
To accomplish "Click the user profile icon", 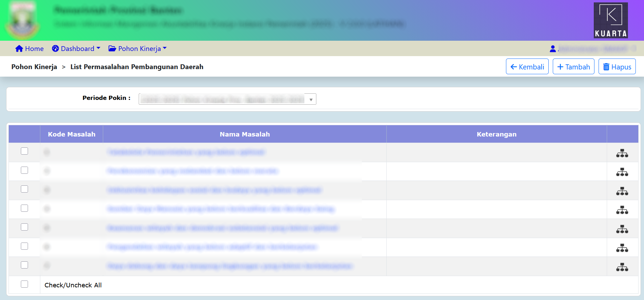I will [x=552, y=49].
